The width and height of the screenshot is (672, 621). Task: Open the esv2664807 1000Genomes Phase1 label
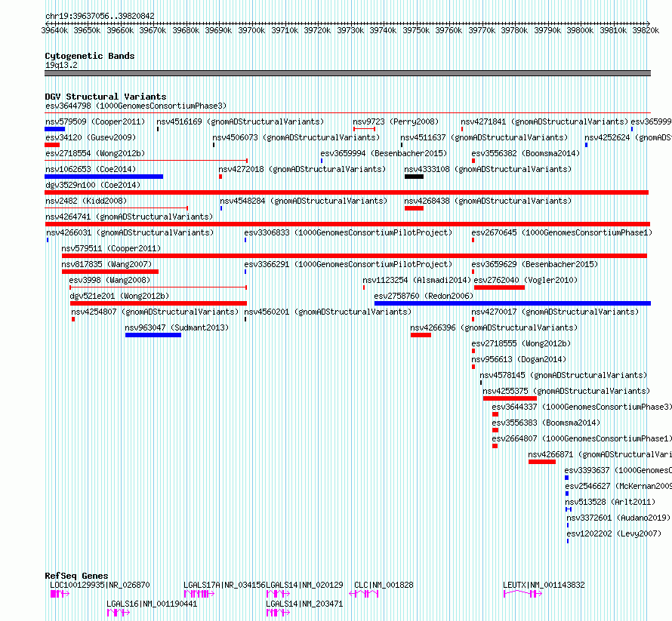(x=581, y=438)
